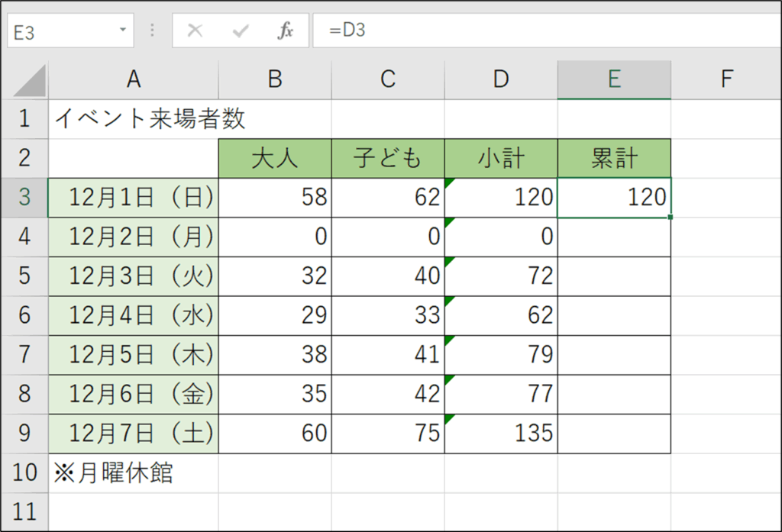Select row 11 header
The width and height of the screenshot is (782, 532).
24,512
